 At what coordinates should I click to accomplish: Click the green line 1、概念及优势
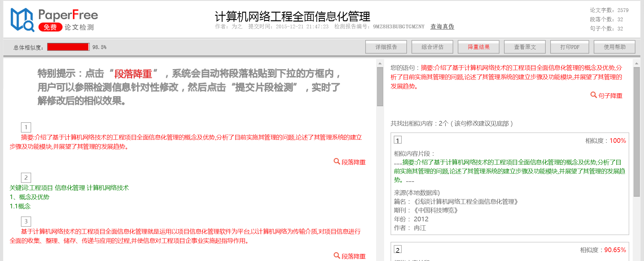(x=29, y=197)
